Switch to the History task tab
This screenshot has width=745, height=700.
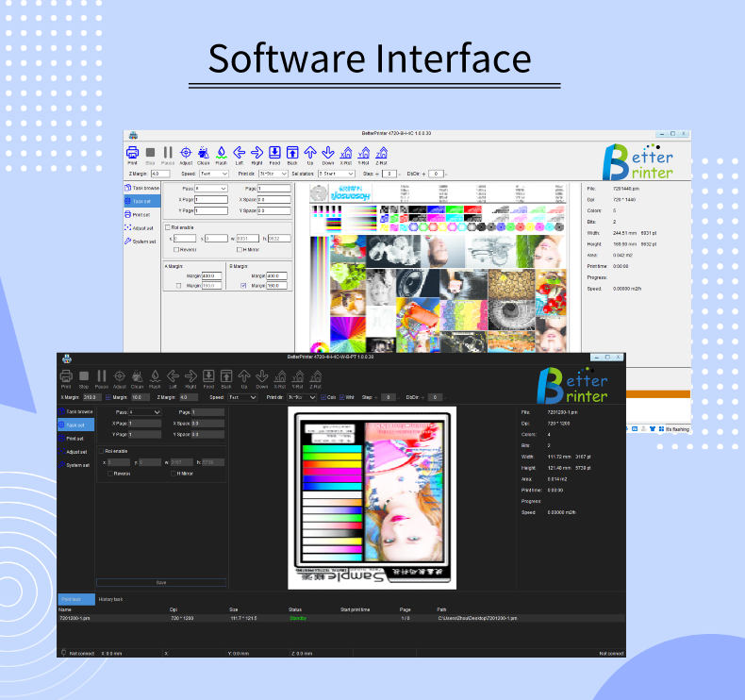pyautogui.click(x=111, y=599)
